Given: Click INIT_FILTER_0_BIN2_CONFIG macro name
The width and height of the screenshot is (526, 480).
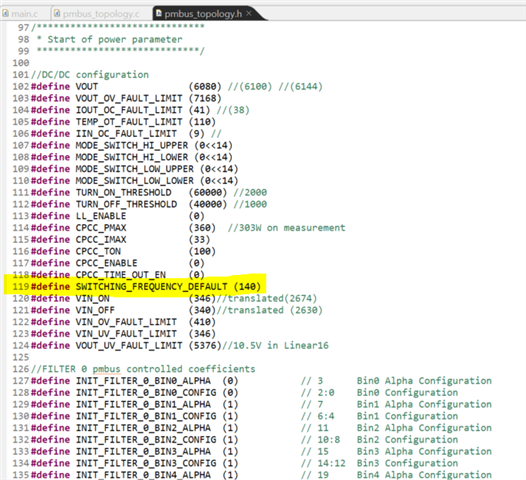Looking at the screenshot, I should coord(146,440).
